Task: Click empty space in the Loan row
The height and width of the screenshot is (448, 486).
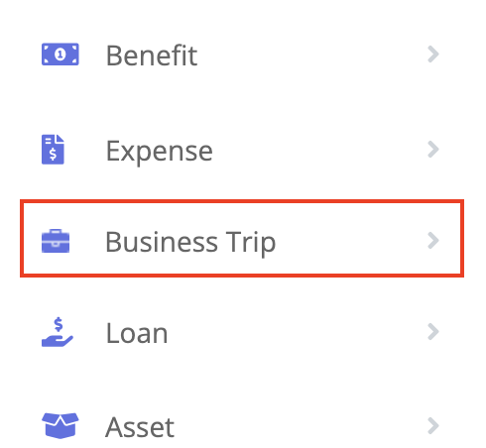Action: coord(298,332)
